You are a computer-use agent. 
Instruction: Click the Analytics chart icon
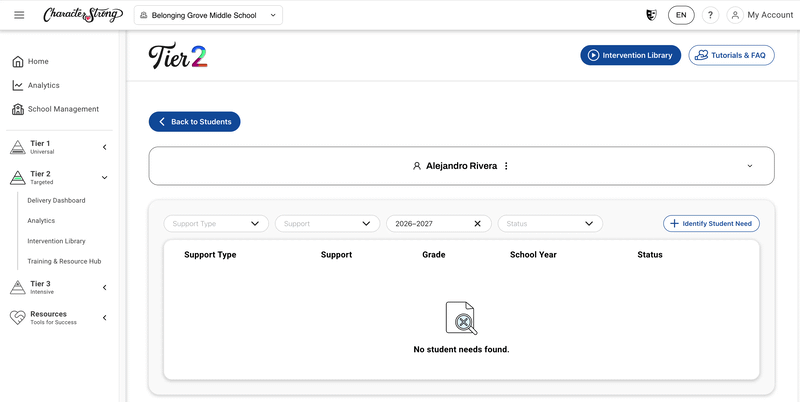coord(18,86)
